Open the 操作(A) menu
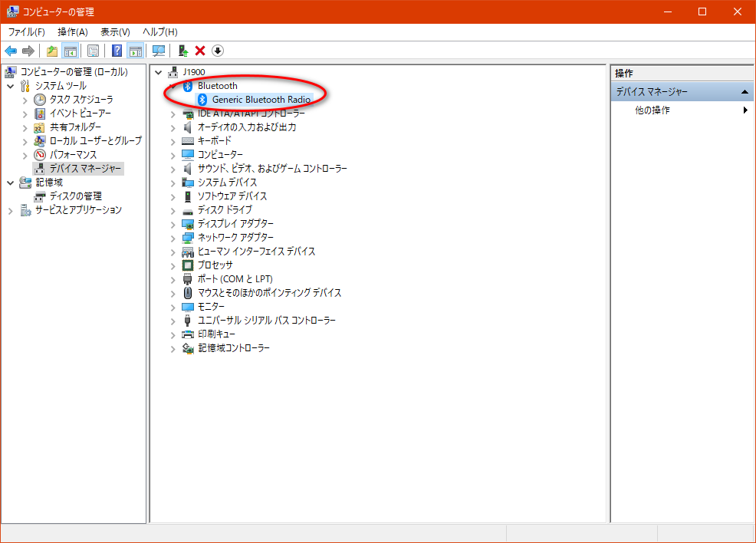This screenshot has height=543, width=756. pyautogui.click(x=72, y=31)
